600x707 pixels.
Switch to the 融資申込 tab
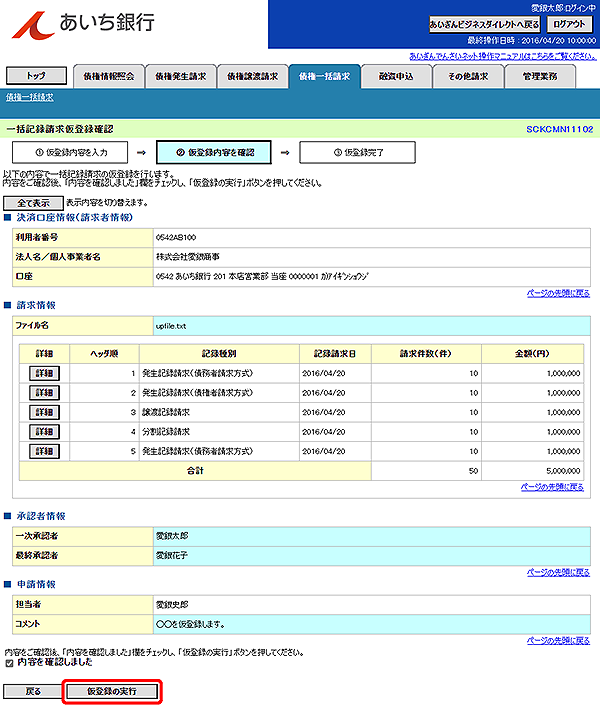[x=396, y=77]
